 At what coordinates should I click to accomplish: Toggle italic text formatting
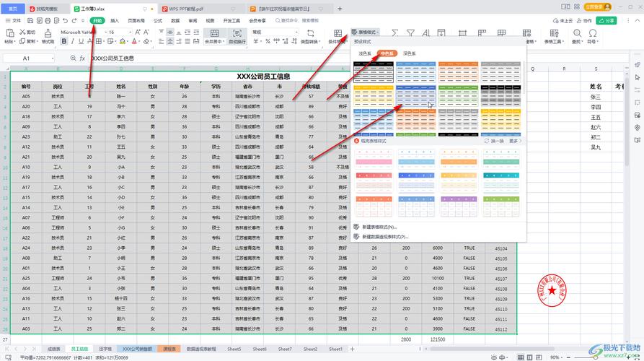click(x=73, y=42)
